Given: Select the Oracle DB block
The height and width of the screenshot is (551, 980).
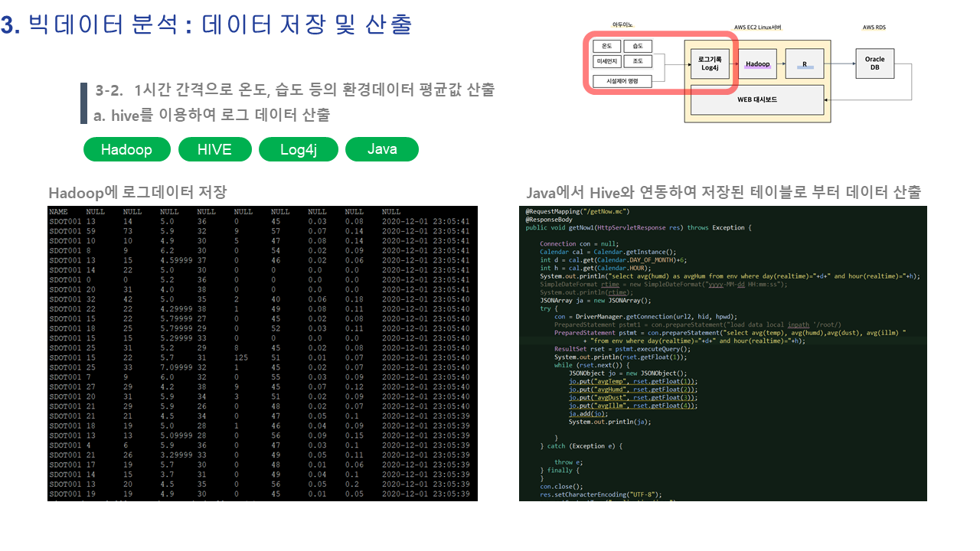Looking at the screenshot, I should coord(874,64).
